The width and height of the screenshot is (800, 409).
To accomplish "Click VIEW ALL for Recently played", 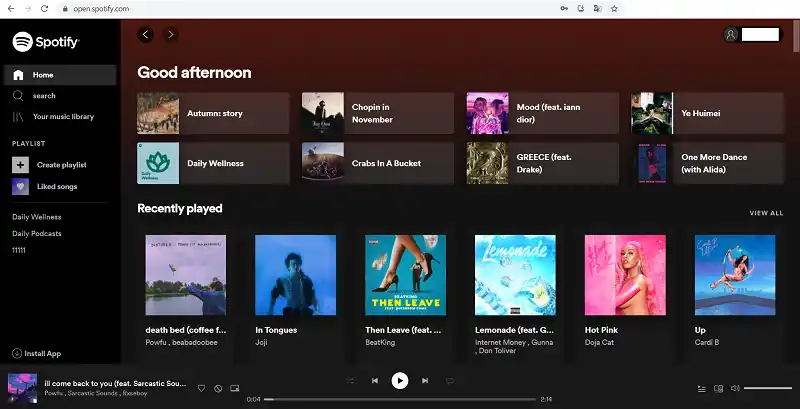I will tap(766, 213).
